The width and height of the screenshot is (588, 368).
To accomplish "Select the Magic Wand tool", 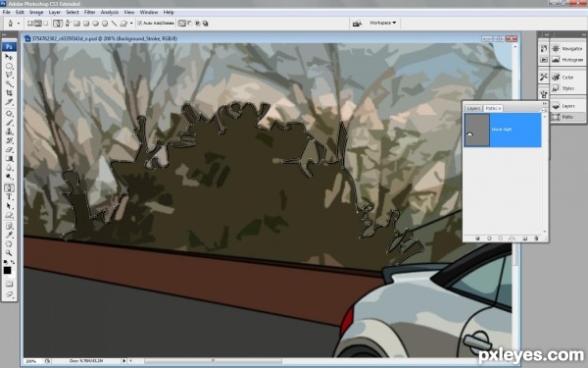I will point(9,84).
